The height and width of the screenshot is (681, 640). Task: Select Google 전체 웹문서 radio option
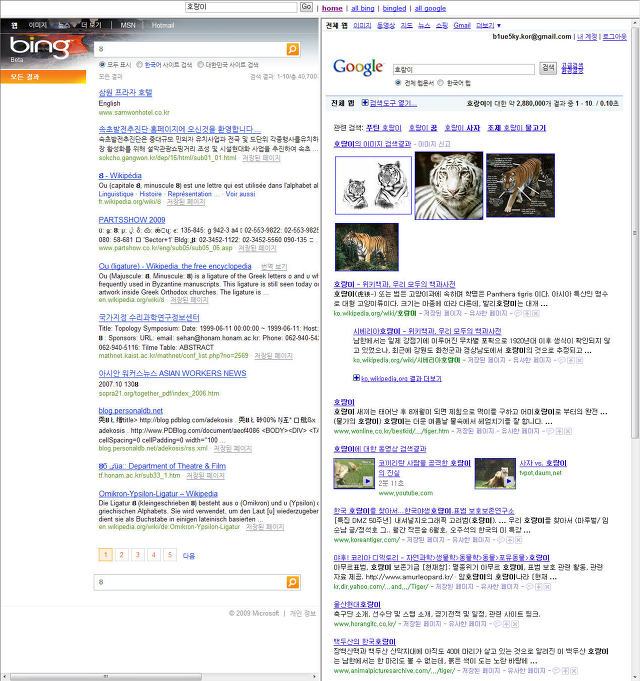398,83
